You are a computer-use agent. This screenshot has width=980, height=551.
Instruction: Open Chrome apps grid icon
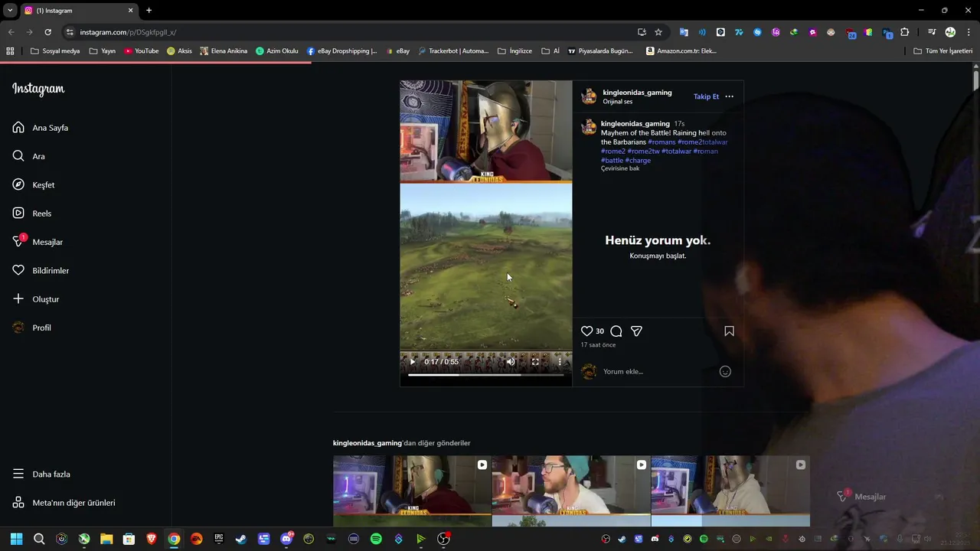(x=10, y=51)
